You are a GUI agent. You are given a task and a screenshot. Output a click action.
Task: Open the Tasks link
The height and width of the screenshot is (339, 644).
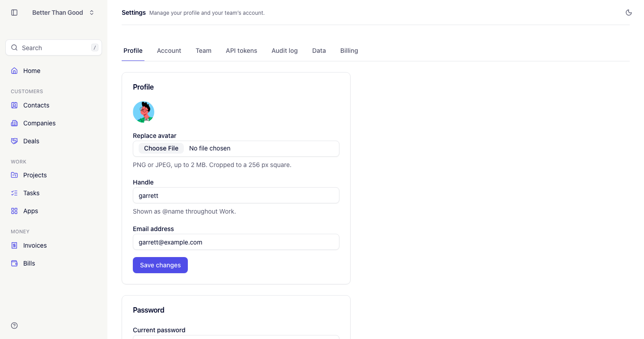[54, 193]
